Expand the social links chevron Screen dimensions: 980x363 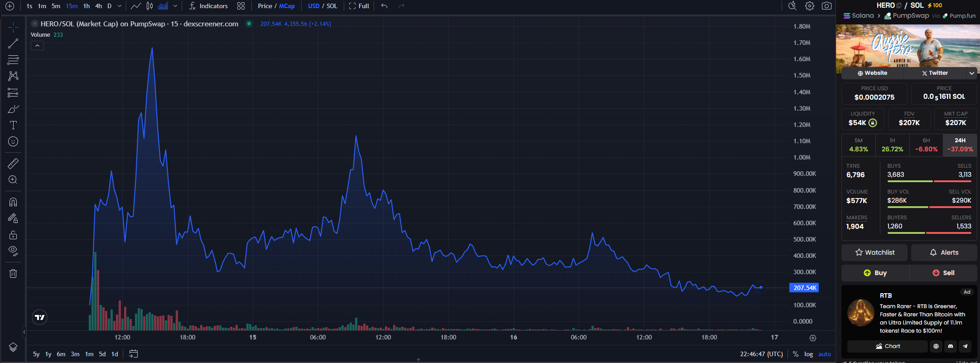pyautogui.click(x=971, y=73)
